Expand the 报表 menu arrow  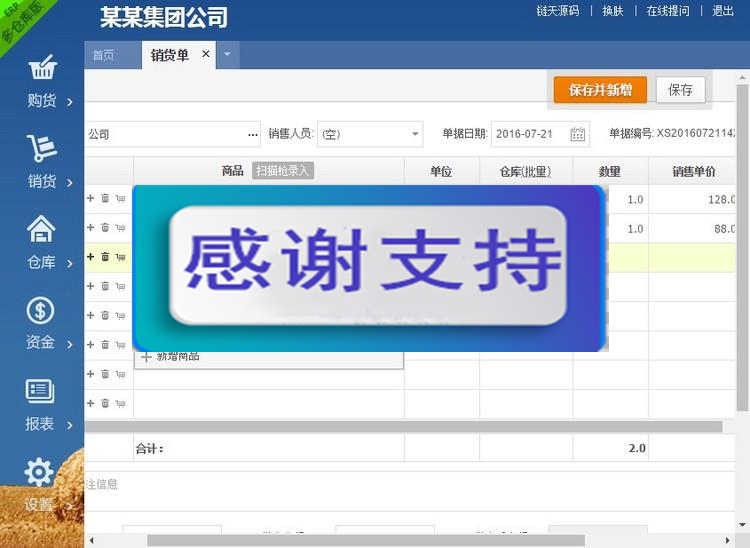point(70,425)
